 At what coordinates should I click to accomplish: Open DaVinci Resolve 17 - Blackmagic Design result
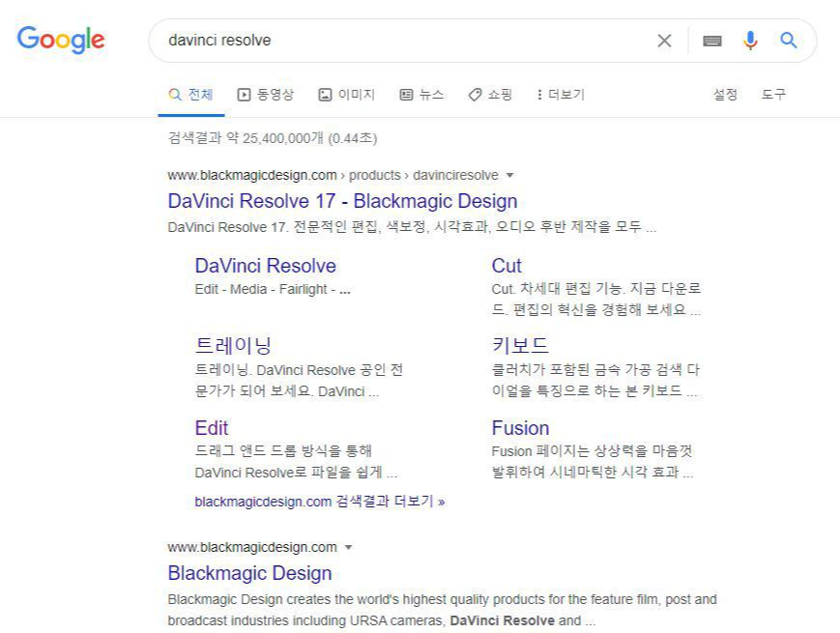click(x=342, y=201)
